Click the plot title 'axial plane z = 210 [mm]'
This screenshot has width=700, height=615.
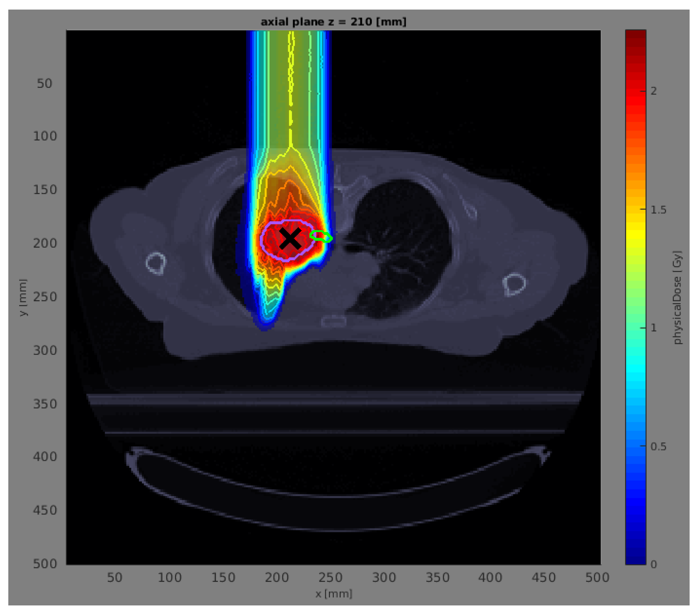tap(333, 22)
